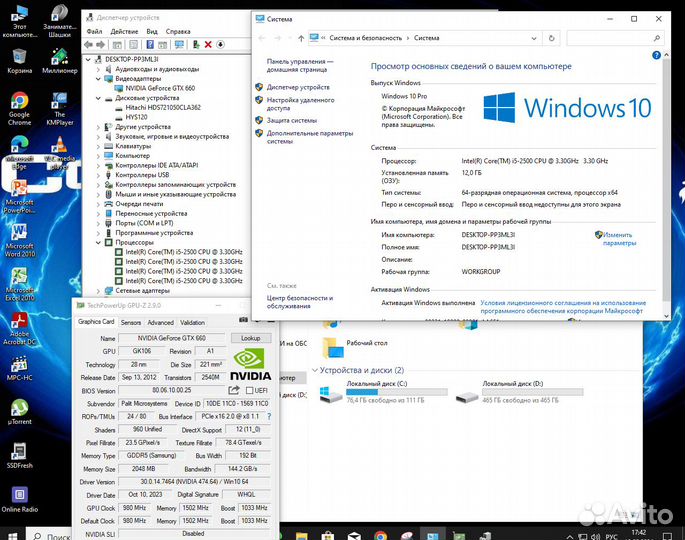Click the Mail icon on the taskbar
This screenshot has height=540, width=685.
tap(354, 535)
